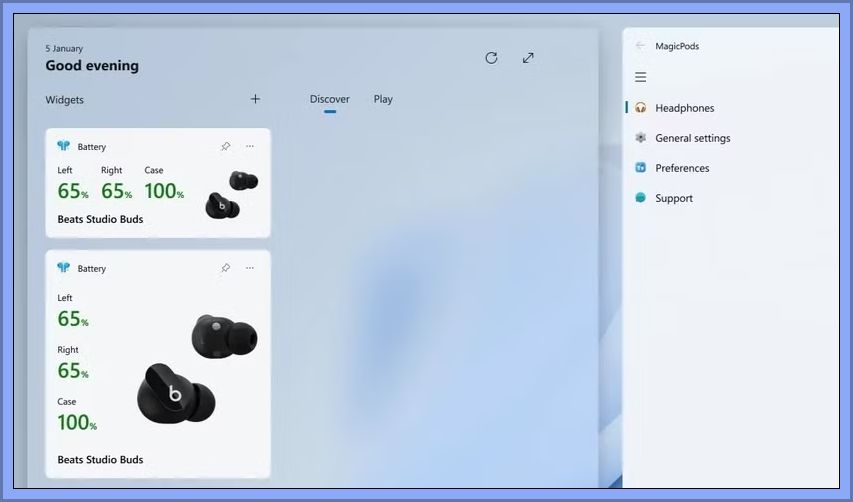The width and height of the screenshot is (853, 502).
Task: Click Left 65% in small Battery widget
Action: pyautogui.click(x=73, y=184)
